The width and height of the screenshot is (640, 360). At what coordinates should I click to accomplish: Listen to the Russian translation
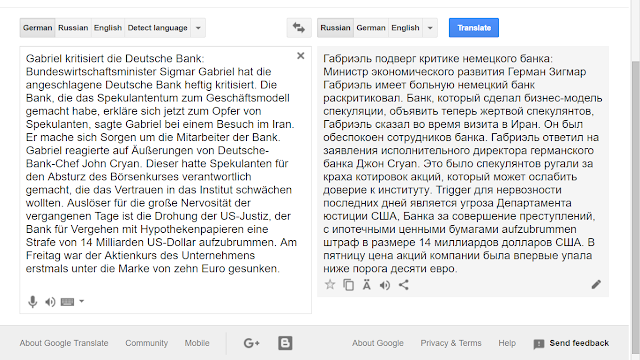click(x=385, y=285)
